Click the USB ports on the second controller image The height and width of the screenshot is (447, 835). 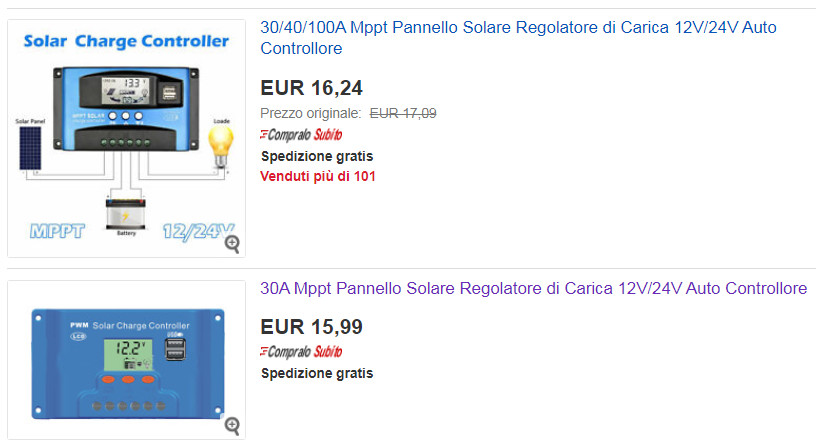pos(176,350)
